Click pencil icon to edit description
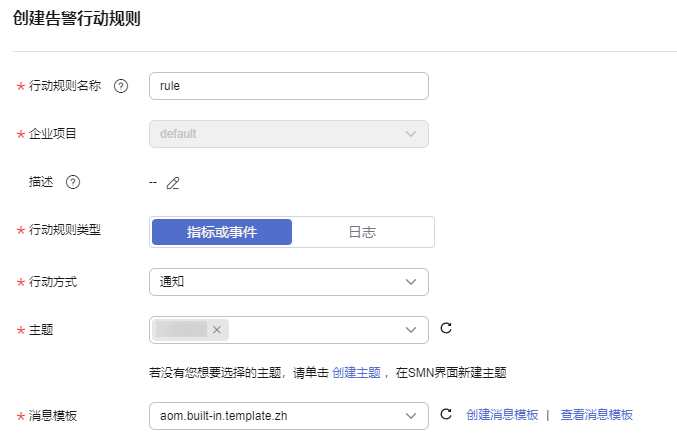Viewport: 677px width, 439px height. [173, 183]
